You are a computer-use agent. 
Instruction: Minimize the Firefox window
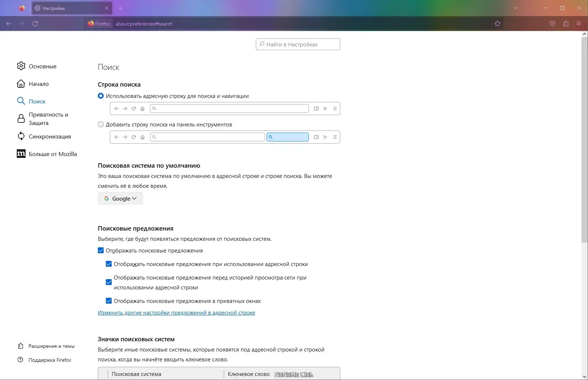coord(546,8)
